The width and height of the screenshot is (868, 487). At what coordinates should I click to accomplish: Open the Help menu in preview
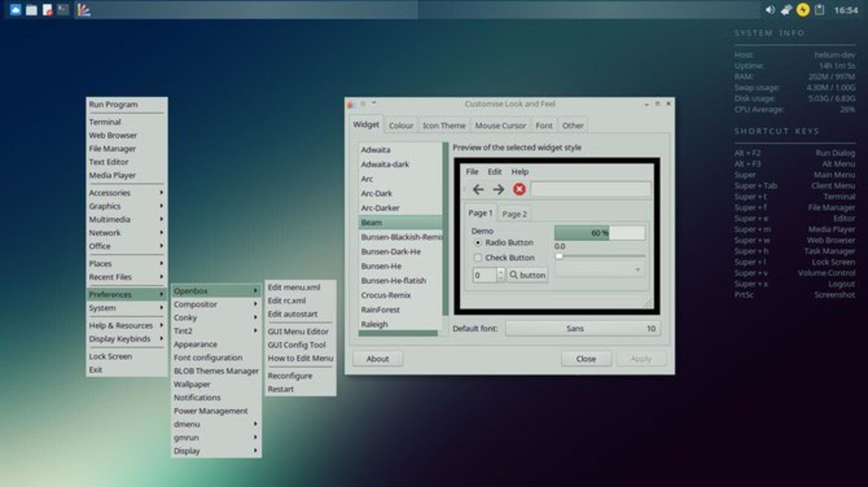tap(520, 172)
